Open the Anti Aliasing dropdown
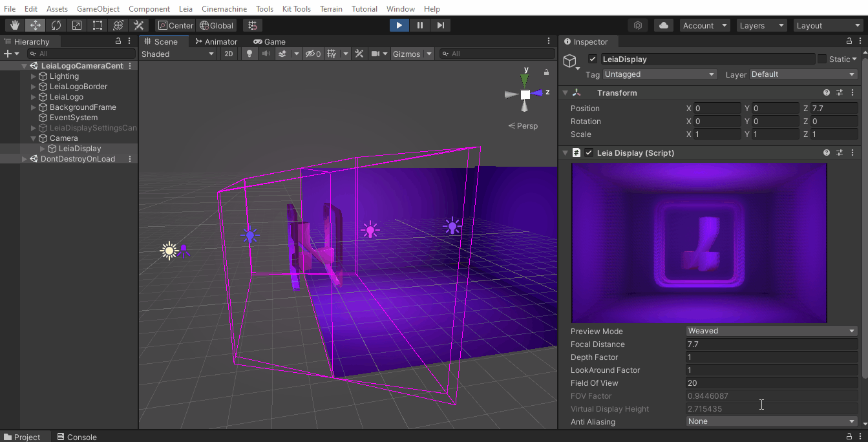868x442 pixels. point(772,421)
